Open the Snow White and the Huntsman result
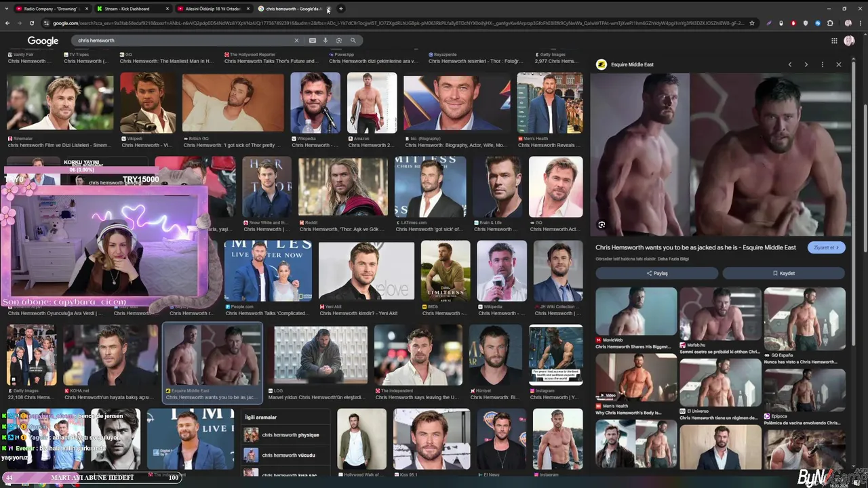This screenshot has height=488, width=868. (267, 187)
